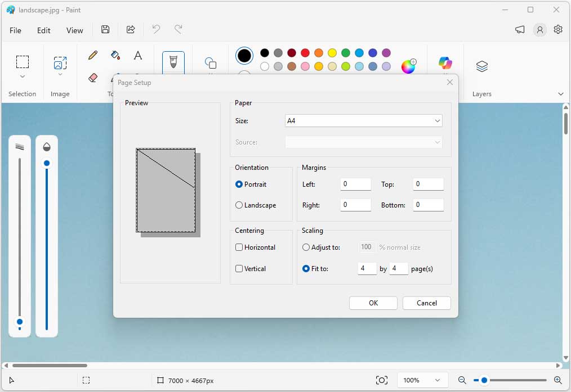Screen dimensions: 571x392
Task: Choose the Fit to scaling option
Action: pyautogui.click(x=315, y=269)
